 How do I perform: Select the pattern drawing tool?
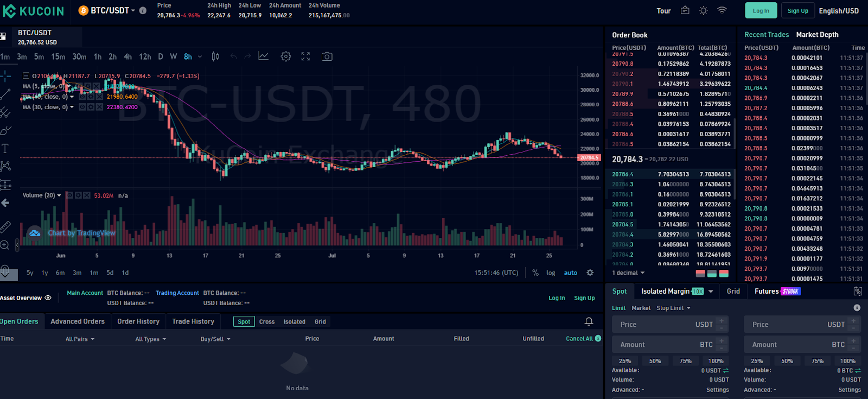coord(5,166)
